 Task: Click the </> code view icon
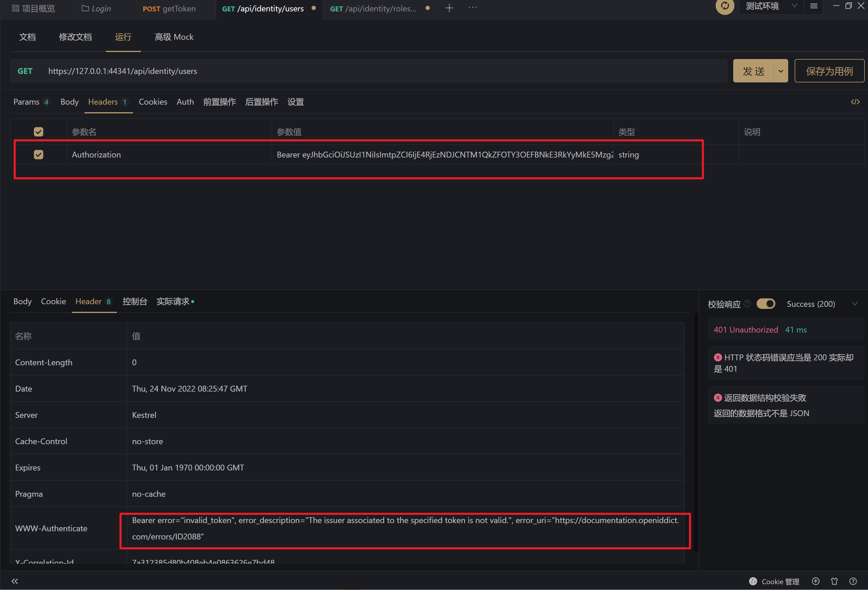pos(855,102)
